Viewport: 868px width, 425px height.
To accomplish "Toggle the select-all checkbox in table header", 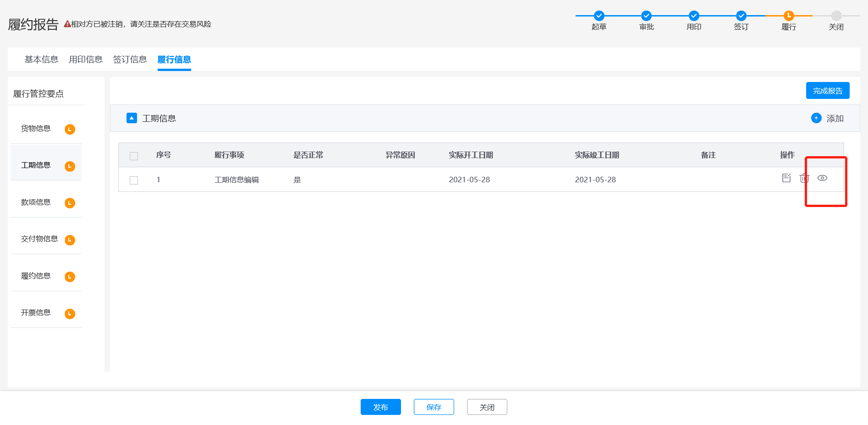I will click(x=134, y=156).
